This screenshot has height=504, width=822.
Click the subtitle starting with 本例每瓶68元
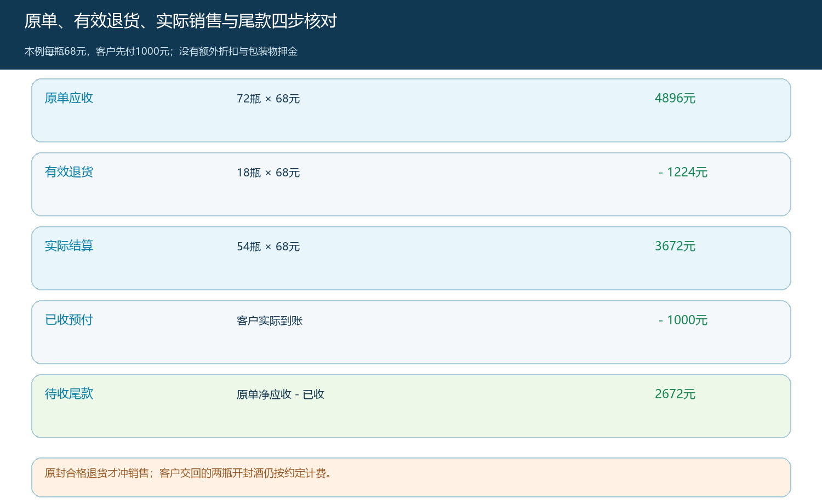click(x=161, y=51)
